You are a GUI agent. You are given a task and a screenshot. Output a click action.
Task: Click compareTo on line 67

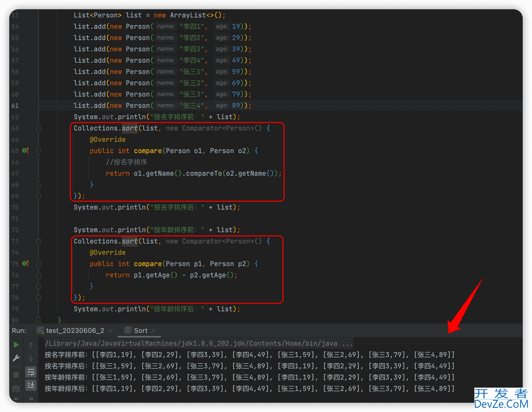[x=204, y=174]
